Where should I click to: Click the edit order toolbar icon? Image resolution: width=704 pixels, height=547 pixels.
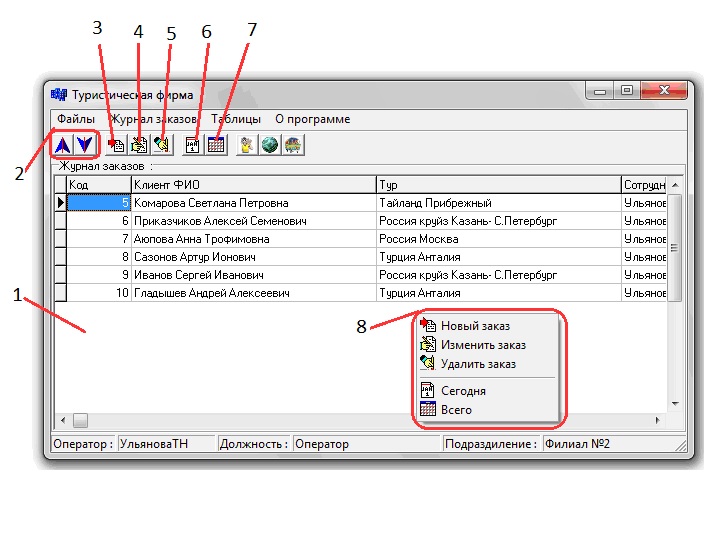click(x=139, y=146)
